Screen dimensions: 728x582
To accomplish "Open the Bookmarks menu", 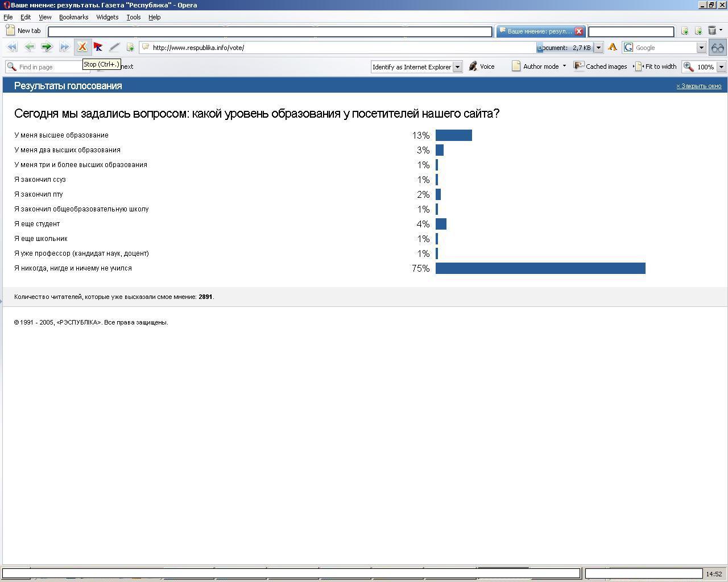I will tap(73, 17).
